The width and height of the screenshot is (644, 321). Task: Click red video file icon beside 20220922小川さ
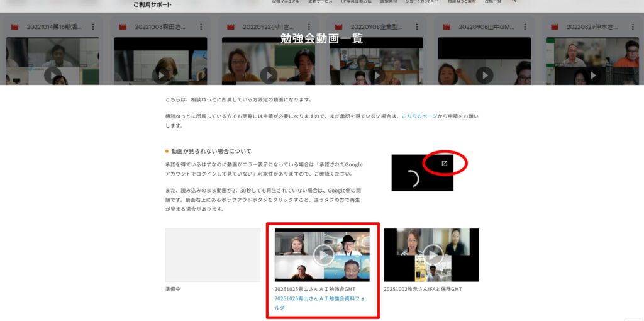click(231, 27)
